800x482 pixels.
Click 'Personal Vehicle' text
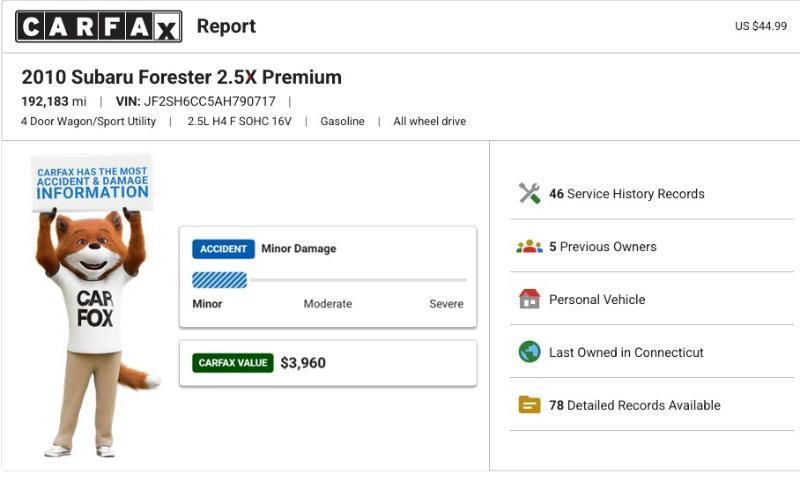coord(597,299)
